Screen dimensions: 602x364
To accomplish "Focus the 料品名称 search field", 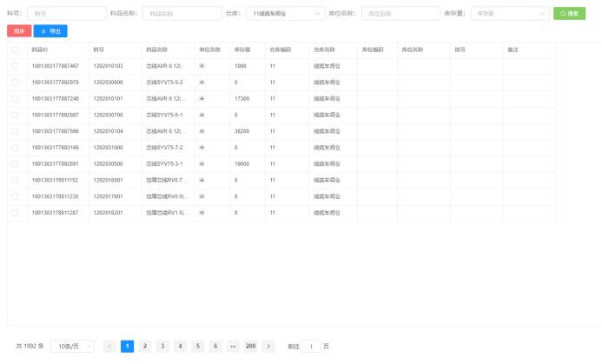I will (x=181, y=14).
